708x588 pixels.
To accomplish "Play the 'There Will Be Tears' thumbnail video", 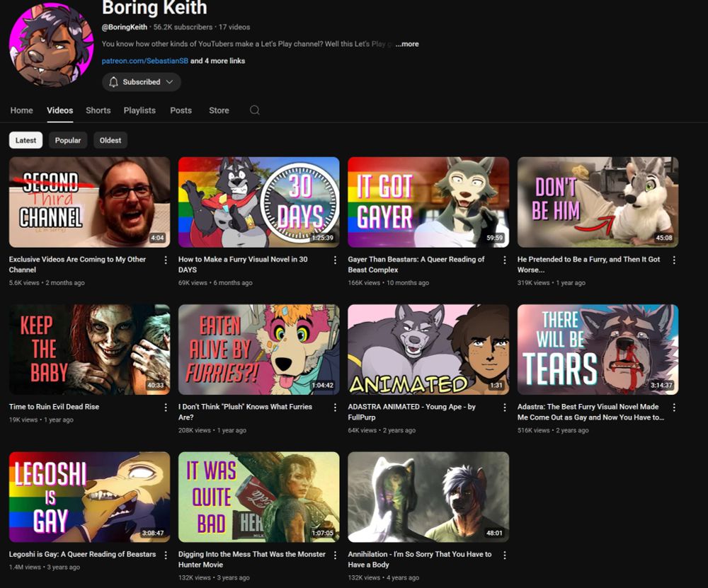I will pyautogui.click(x=598, y=350).
